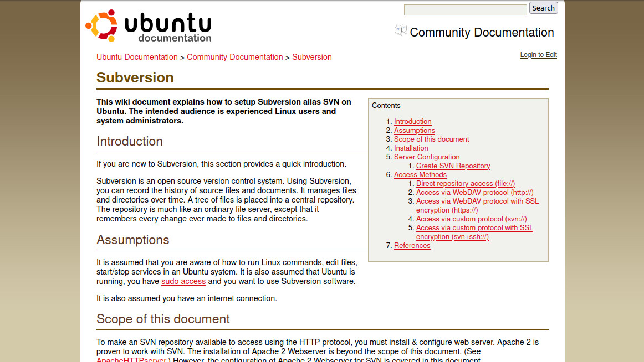
Task: Open Scope of this document contents link
Action: pyautogui.click(x=431, y=139)
